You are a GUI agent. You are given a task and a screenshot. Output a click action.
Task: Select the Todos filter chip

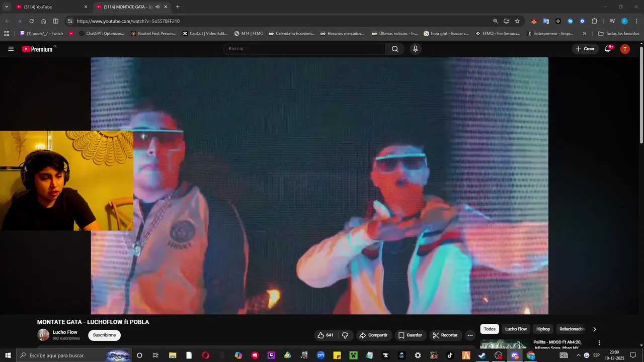tap(490, 329)
